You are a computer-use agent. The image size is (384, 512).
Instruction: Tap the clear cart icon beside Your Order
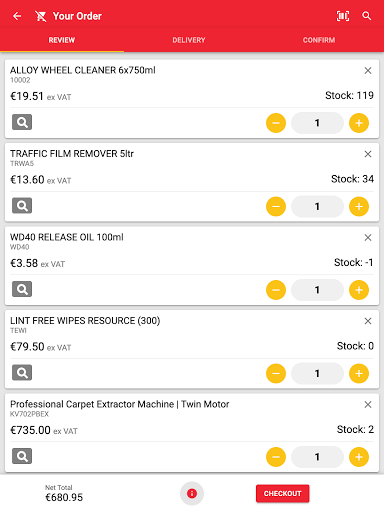[41, 16]
